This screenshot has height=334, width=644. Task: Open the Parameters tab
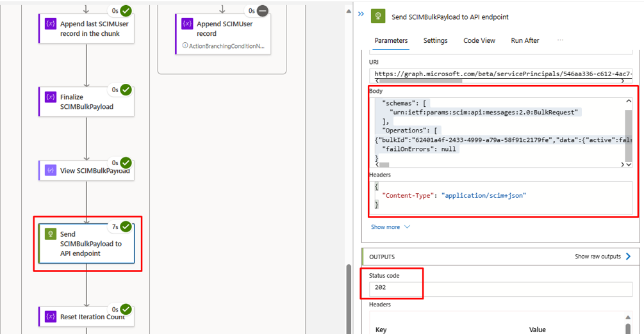tap(391, 40)
